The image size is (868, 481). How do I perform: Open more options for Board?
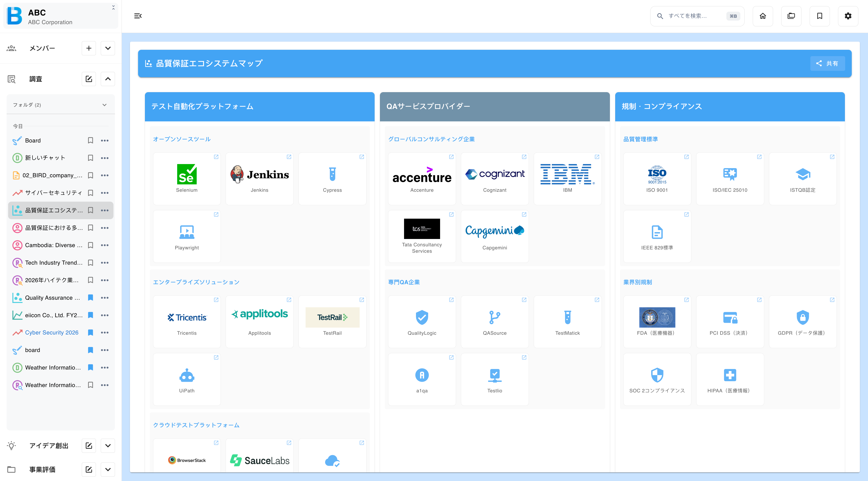coord(105,140)
